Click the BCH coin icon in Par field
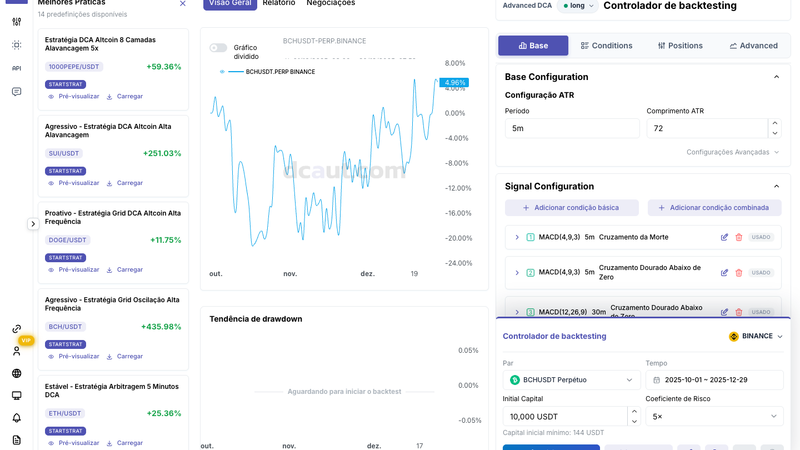The height and width of the screenshot is (450, 800). coord(515,380)
